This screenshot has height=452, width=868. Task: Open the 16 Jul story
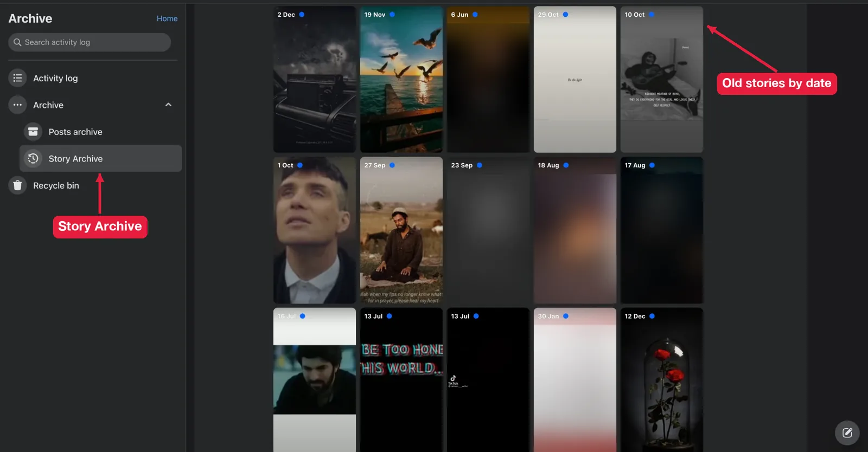(x=315, y=380)
